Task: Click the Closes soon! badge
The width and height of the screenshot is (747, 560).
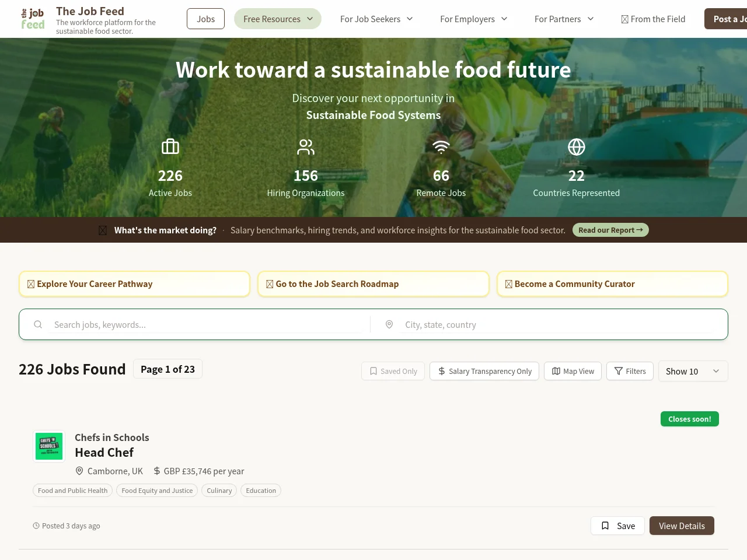Action: [x=690, y=419]
